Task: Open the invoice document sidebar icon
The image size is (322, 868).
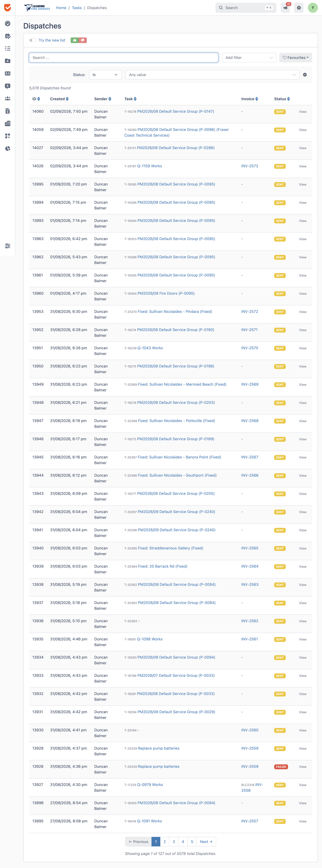Action: pyautogui.click(x=7, y=111)
